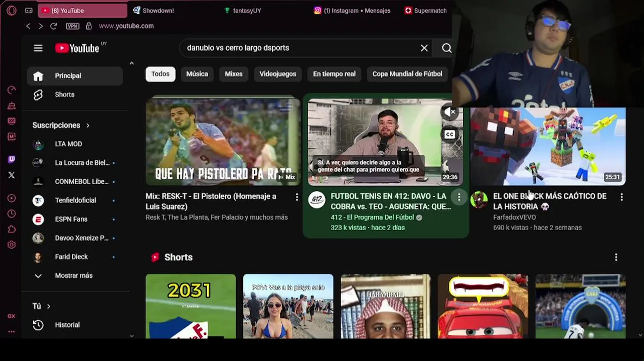Screen dimensions: 644x361
Task: Open the Player icon in Opera sidebar
Action: click(x=12, y=199)
